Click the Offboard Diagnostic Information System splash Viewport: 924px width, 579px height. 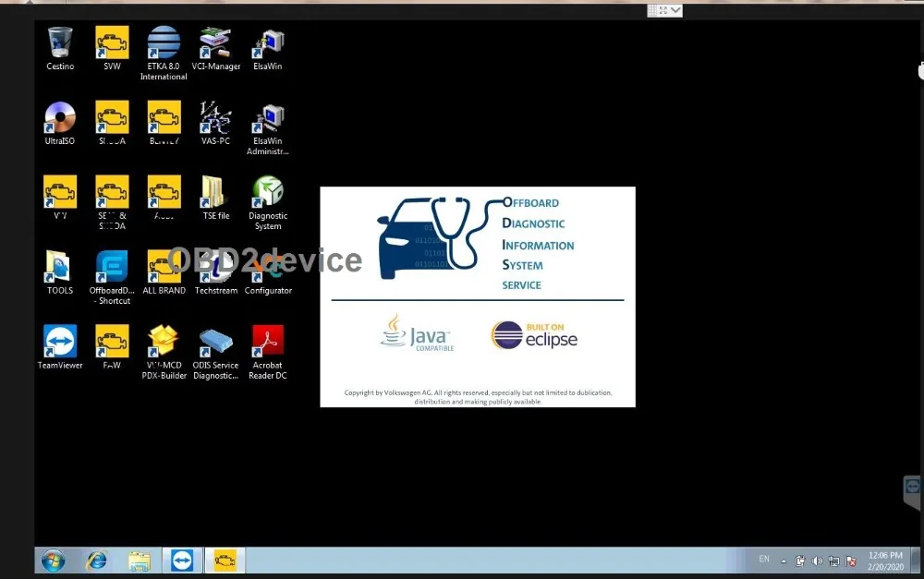pyautogui.click(x=478, y=296)
